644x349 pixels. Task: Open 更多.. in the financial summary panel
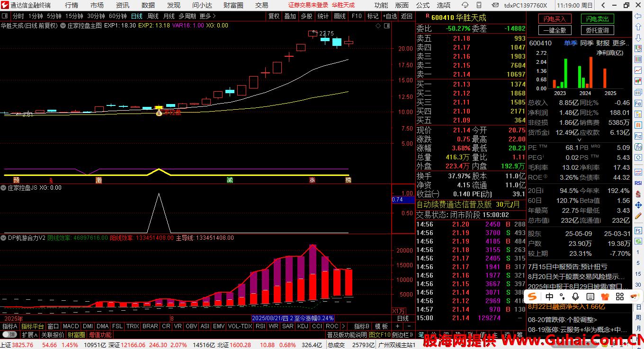(619, 43)
